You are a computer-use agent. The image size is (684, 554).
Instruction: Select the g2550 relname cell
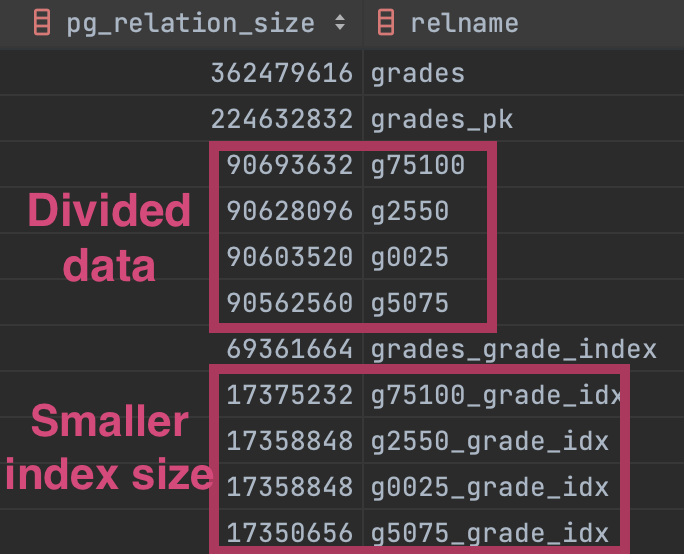(x=410, y=211)
